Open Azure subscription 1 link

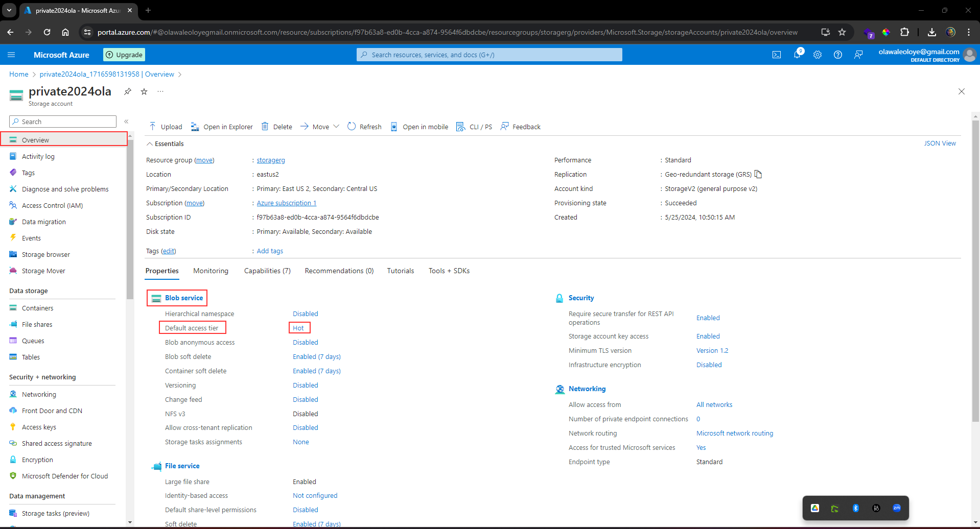287,203
